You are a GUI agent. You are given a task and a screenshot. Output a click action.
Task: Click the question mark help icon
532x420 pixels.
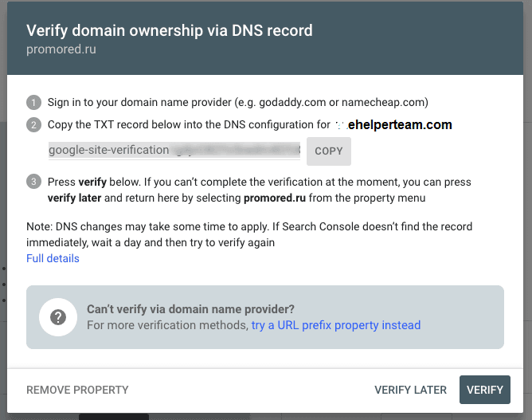click(58, 317)
